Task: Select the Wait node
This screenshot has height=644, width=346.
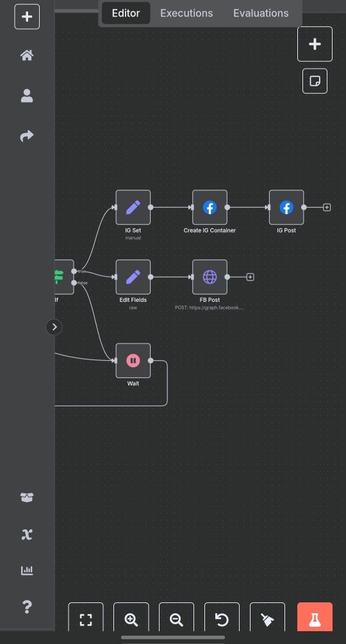Action: point(133,361)
